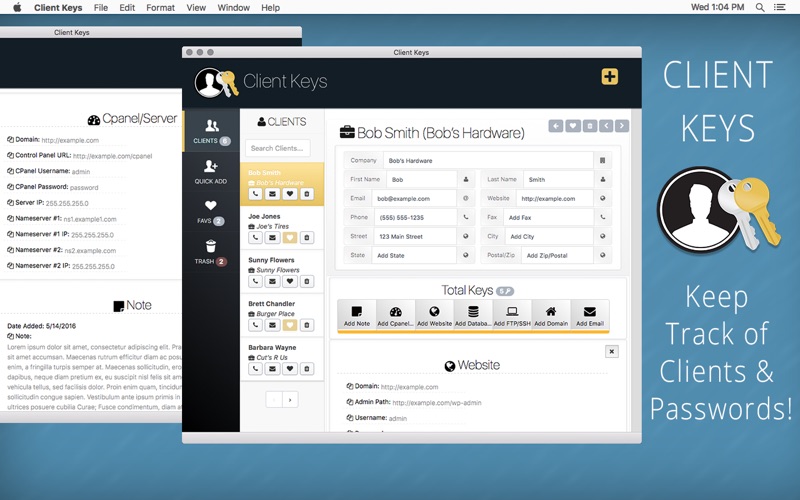
Task: Click phone icon under Joe Jones
Action: 256,237
